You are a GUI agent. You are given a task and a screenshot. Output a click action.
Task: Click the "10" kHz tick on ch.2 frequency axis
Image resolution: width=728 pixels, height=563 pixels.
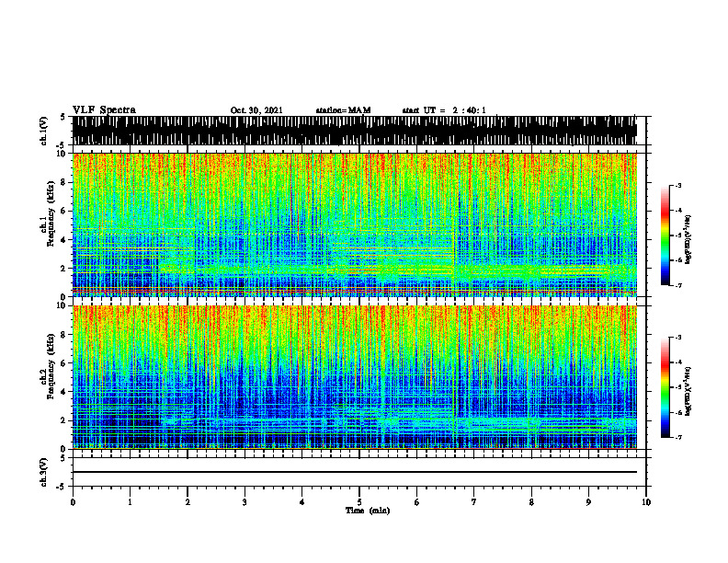(x=63, y=305)
